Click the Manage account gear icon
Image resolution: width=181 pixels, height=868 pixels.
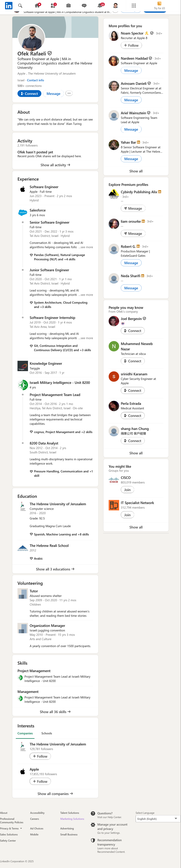click(x=93, y=825)
